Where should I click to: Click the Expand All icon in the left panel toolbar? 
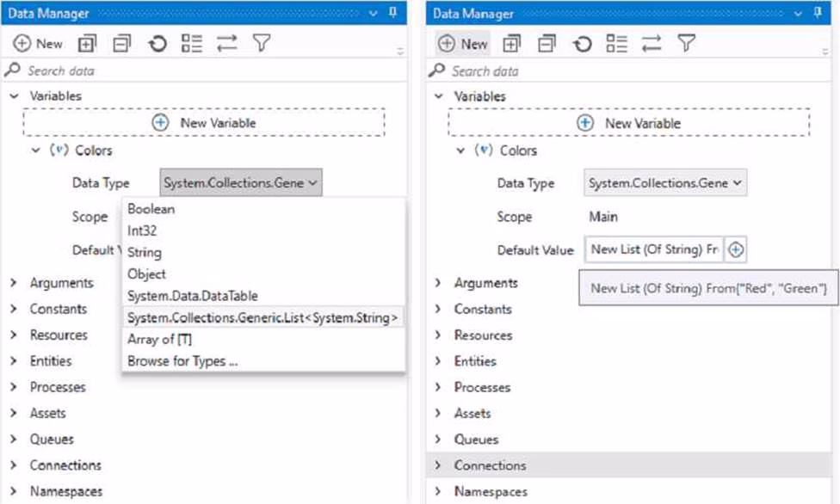click(88, 44)
